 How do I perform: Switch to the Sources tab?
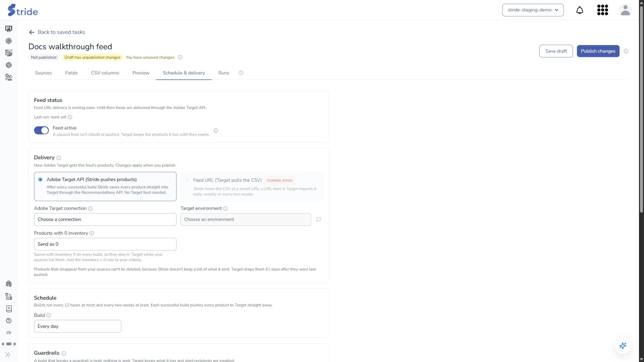click(x=43, y=73)
